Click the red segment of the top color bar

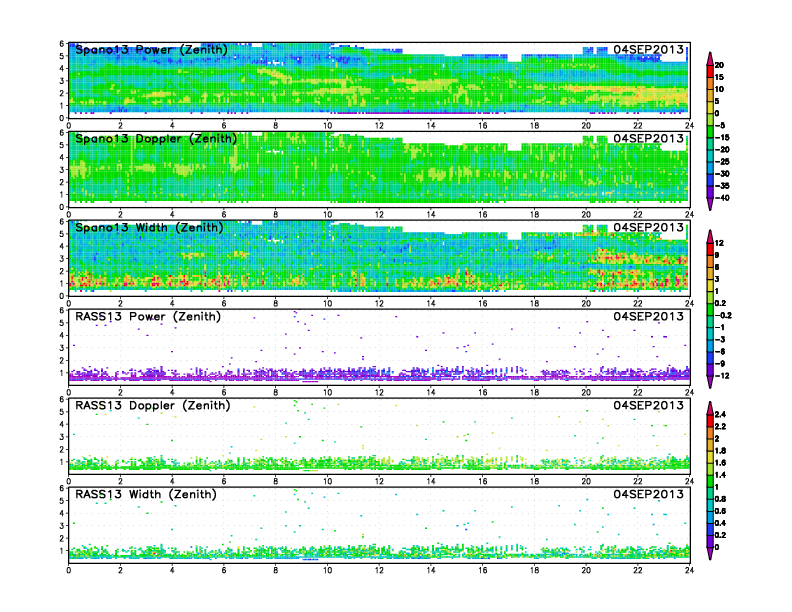(710, 71)
